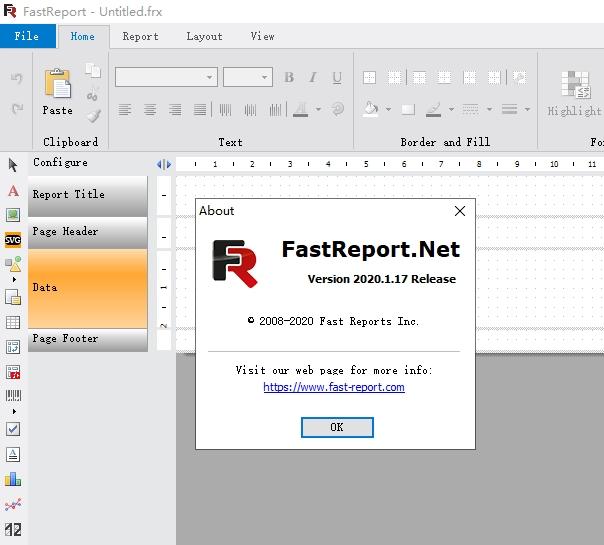Click OK in the About dialog
Viewport: 604px width, 545px height.
[337, 427]
